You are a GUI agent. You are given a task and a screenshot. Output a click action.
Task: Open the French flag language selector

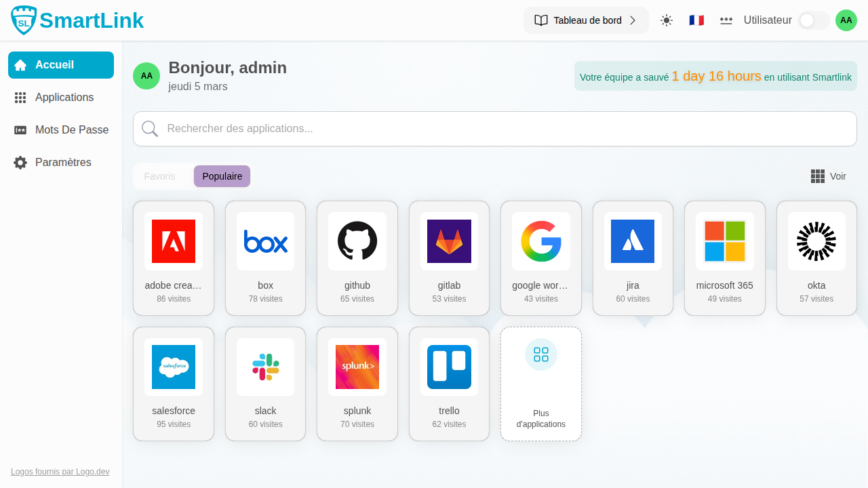tap(696, 20)
